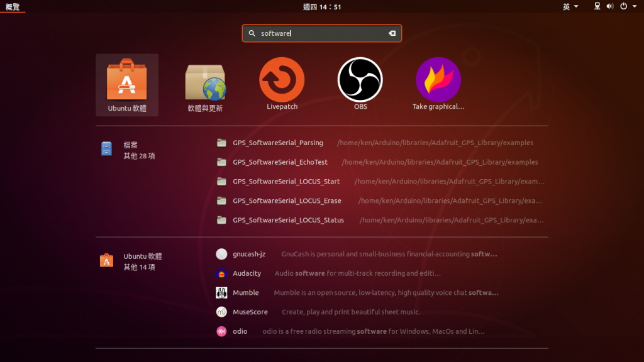
Task: Click the Audacity headphone icon
Action: pyautogui.click(x=221, y=273)
